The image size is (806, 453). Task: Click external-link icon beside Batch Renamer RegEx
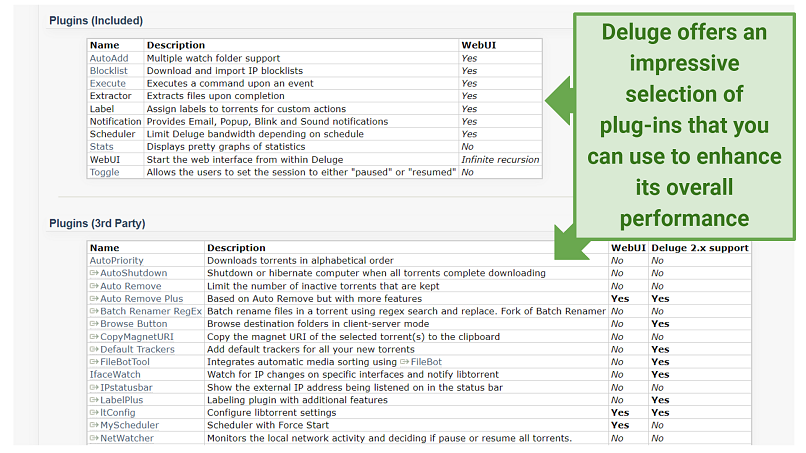[x=94, y=311]
